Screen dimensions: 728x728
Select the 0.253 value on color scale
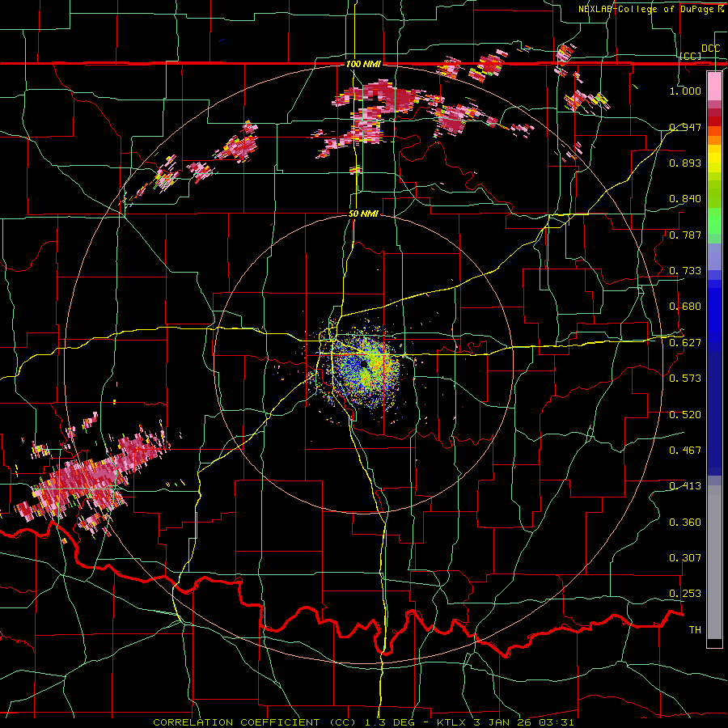point(685,594)
